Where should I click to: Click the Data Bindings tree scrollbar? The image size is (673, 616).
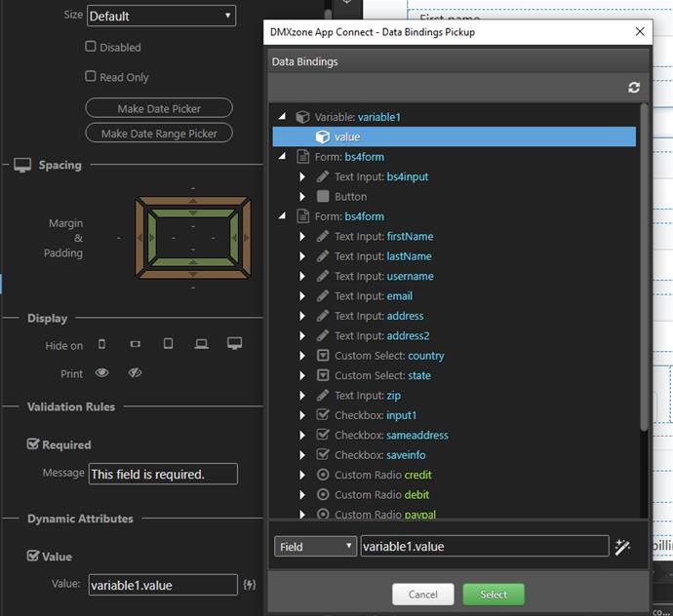[644, 266]
